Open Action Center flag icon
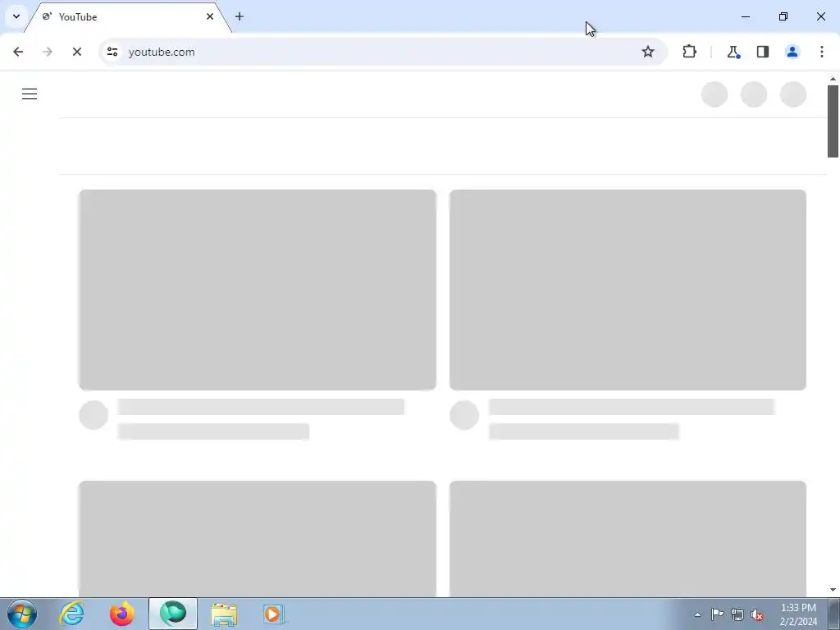 pyautogui.click(x=717, y=614)
